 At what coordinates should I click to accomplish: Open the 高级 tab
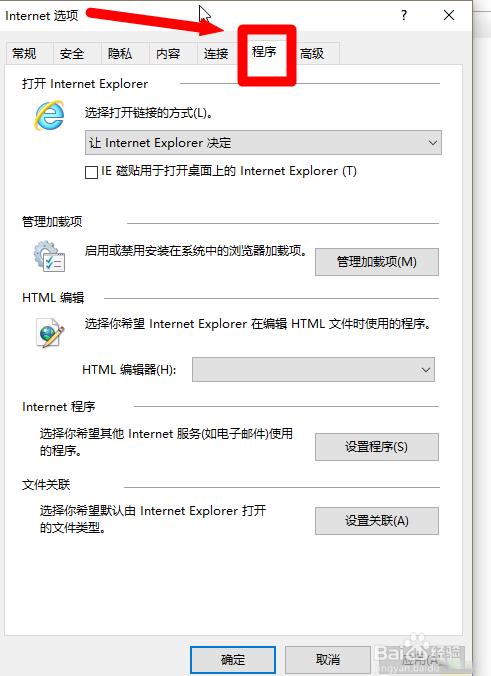pos(312,53)
